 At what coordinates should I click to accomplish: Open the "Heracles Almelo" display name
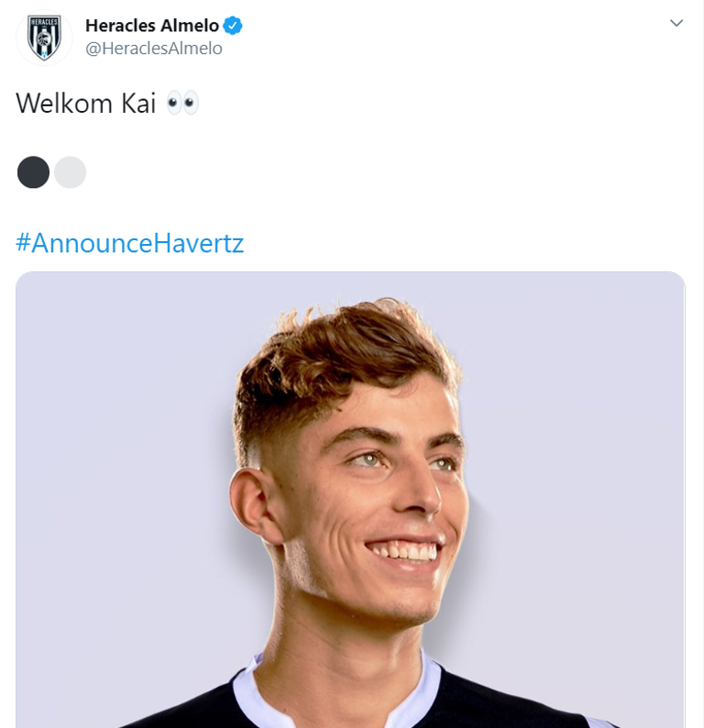point(151,26)
